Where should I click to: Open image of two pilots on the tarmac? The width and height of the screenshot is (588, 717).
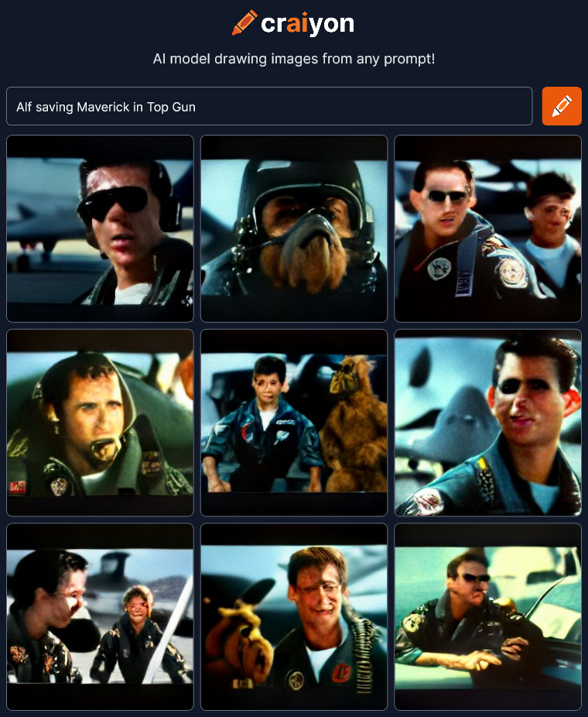[100, 617]
